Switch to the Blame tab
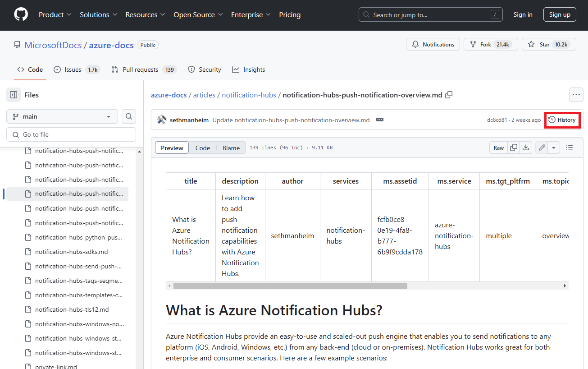This screenshot has height=369, width=588. coord(231,148)
